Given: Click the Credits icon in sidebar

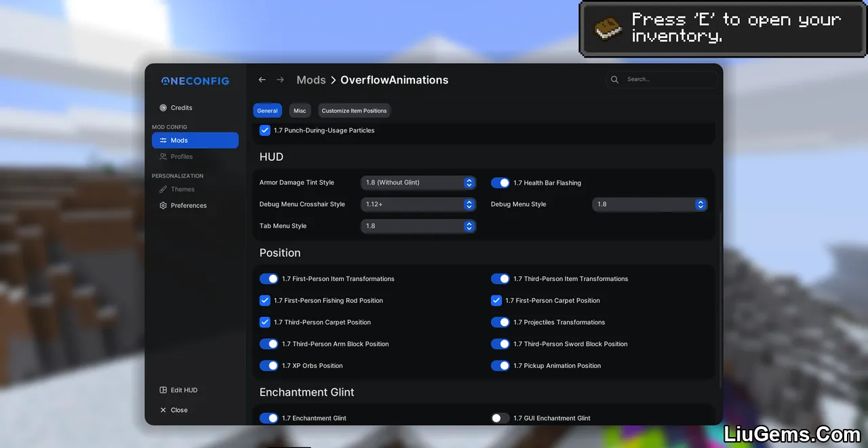Looking at the screenshot, I should (163, 108).
